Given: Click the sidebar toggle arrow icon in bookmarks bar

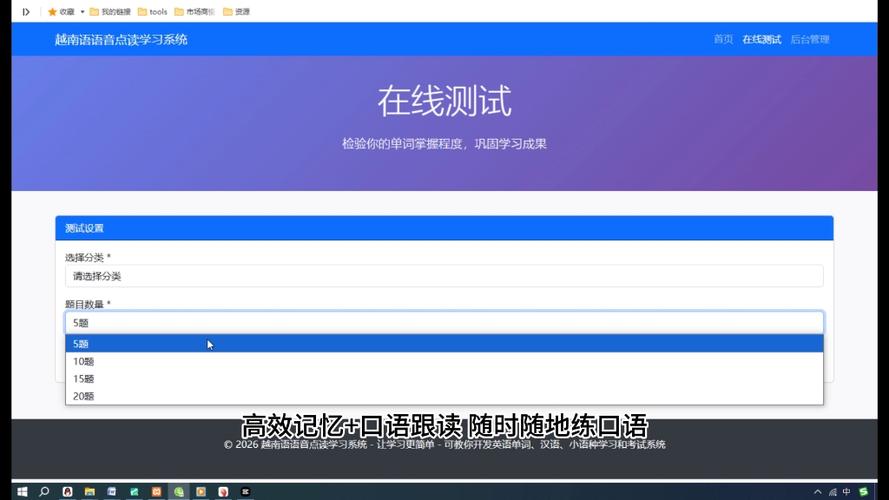Looking at the screenshot, I should (x=26, y=11).
